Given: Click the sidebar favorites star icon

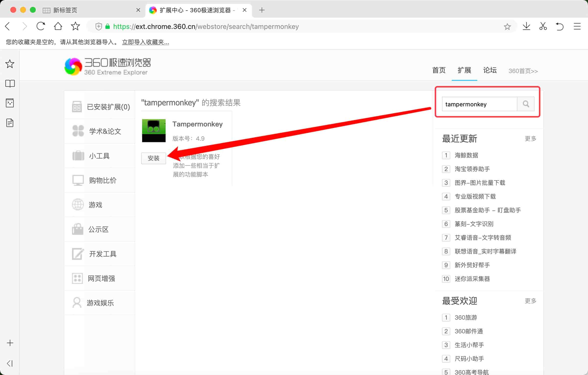Looking at the screenshot, I should pos(10,64).
